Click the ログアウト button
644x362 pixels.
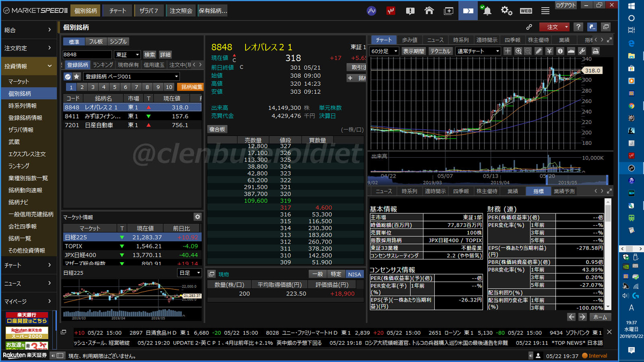coord(566,5)
